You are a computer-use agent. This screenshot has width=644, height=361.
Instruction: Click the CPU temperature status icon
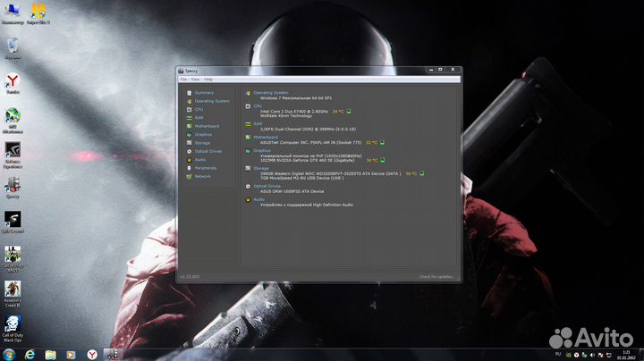coord(349,112)
